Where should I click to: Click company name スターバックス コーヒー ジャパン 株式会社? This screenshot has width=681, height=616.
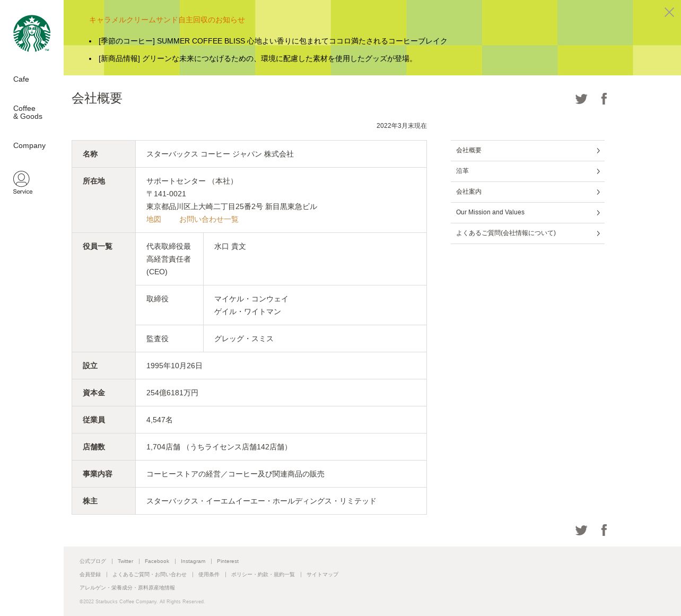click(220, 154)
